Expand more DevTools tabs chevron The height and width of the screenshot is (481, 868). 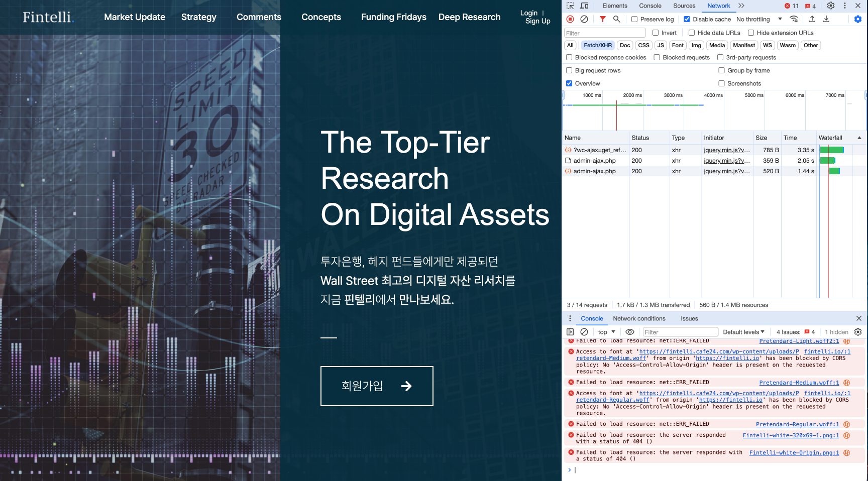pos(741,6)
